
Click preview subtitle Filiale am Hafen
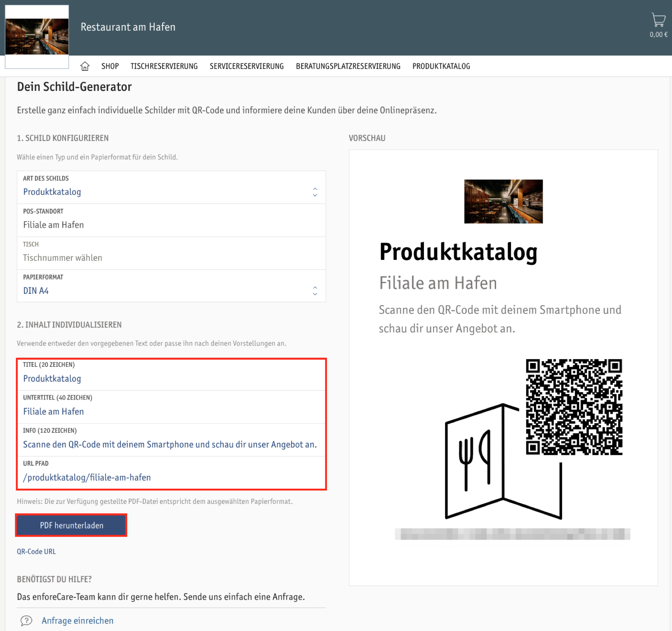(438, 283)
